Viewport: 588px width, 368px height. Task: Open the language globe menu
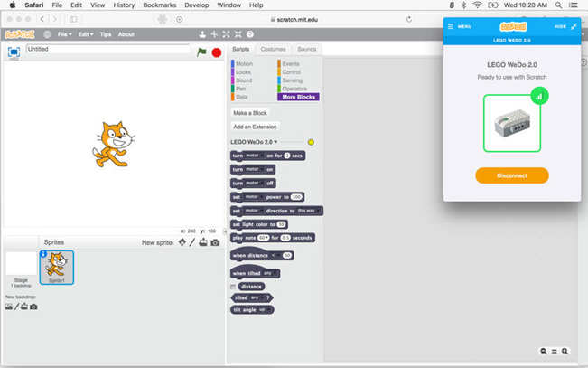(x=47, y=34)
